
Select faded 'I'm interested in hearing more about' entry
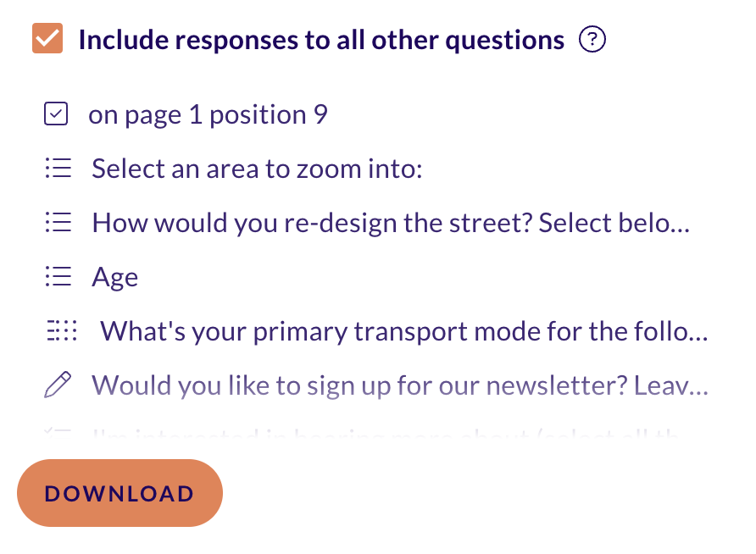pos(386,432)
